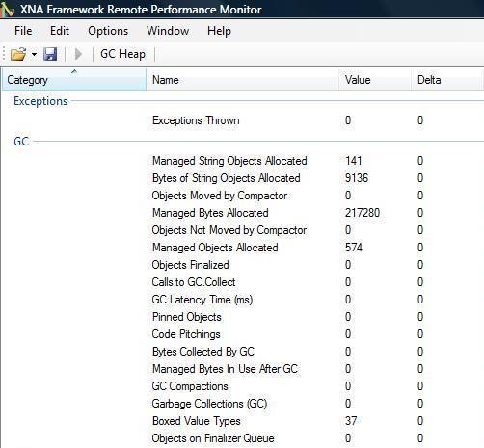Open the Edit menu
The image size is (484, 448).
click(60, 31)
